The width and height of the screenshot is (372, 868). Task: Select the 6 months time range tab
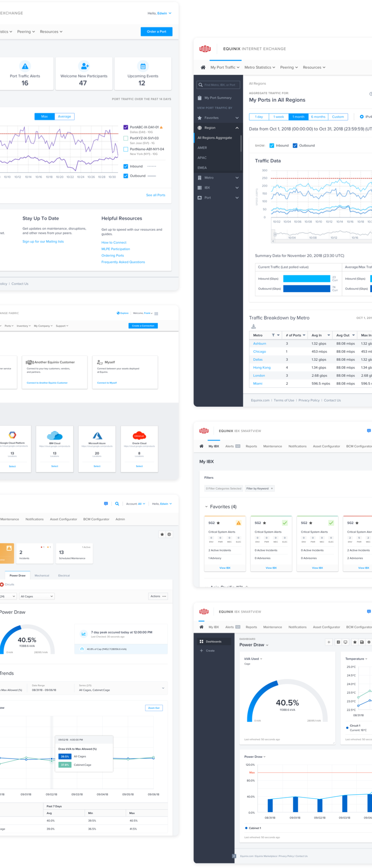pyautogui.click(x=318, y=117)
